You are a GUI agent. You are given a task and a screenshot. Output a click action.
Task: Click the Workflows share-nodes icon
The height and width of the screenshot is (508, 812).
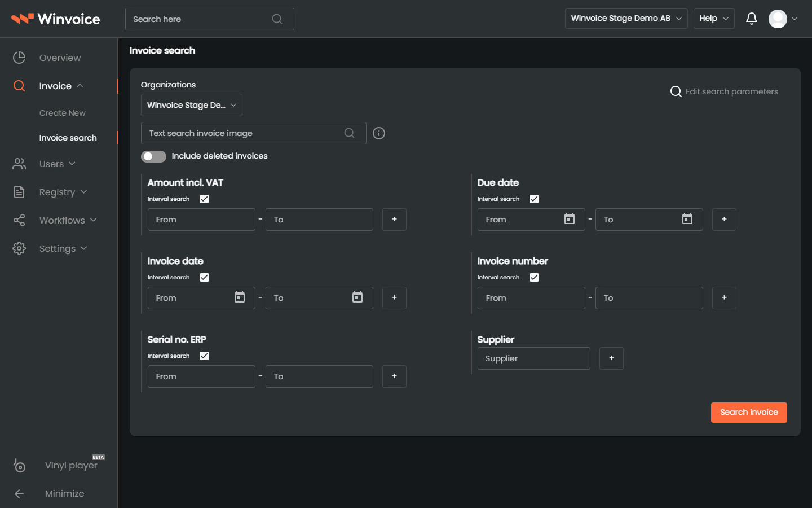19,220
